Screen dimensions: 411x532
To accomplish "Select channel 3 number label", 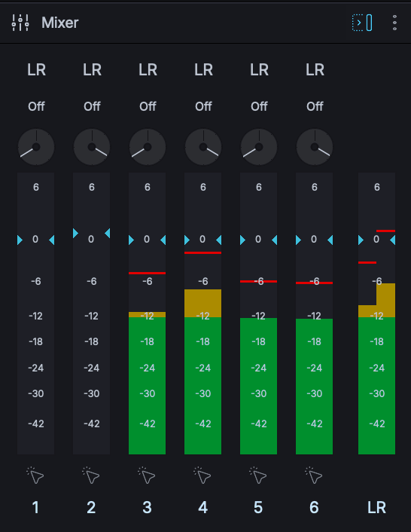I will 147,508.
